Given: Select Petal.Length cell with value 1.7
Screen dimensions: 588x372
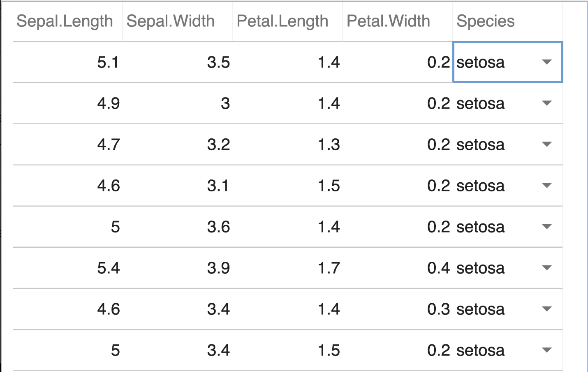Looking at the screenshot, I should (x=329, y=268).
